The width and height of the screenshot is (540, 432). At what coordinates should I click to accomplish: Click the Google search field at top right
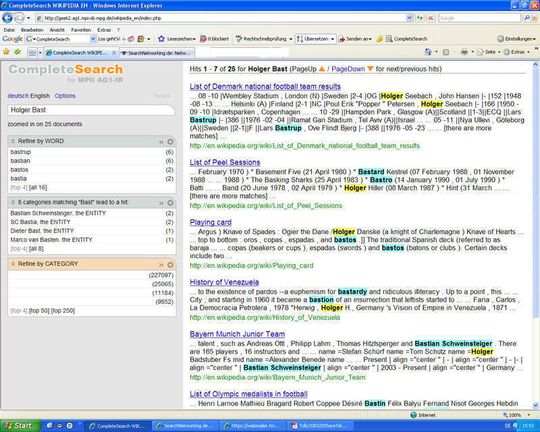pyautogui.click(x=479, y=18)
